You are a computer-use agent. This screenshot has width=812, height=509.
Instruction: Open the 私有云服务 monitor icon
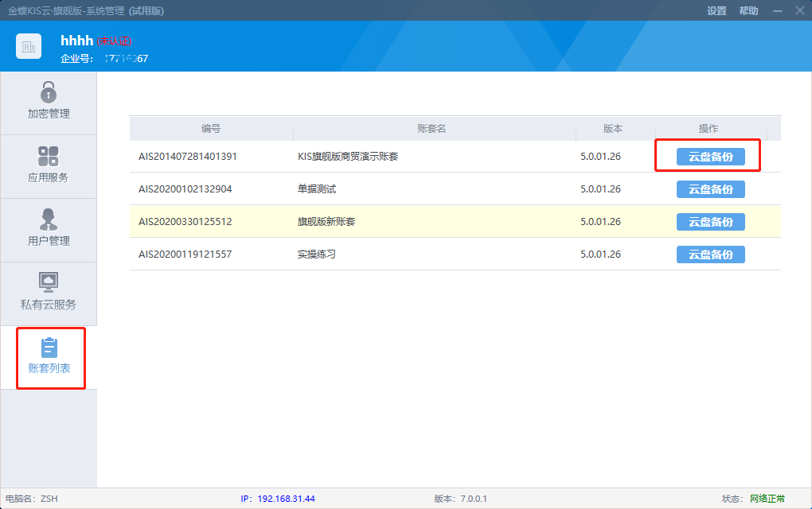(x=48, y=283)
